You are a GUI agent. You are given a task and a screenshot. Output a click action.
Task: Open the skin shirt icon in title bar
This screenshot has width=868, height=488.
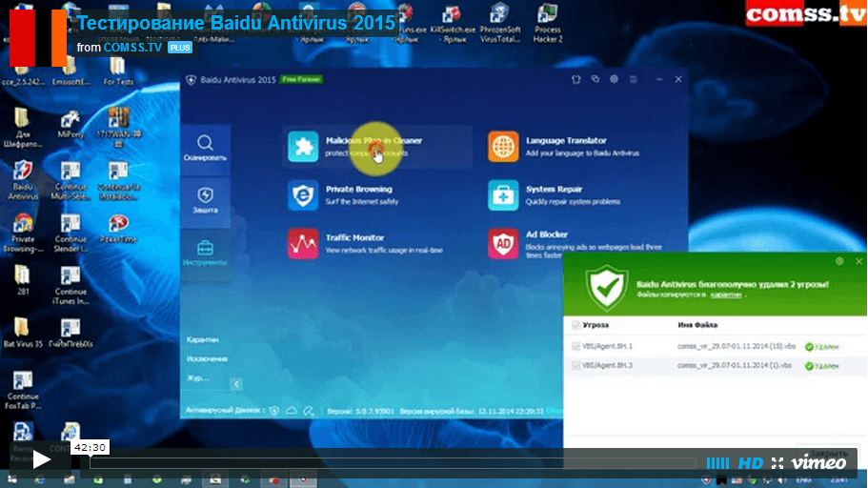pos(576,79)
